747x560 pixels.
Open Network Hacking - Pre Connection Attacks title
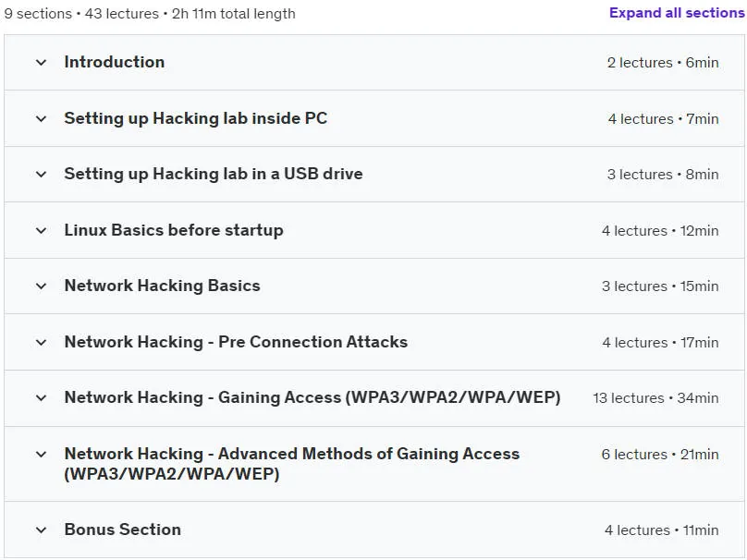point(236,342)
